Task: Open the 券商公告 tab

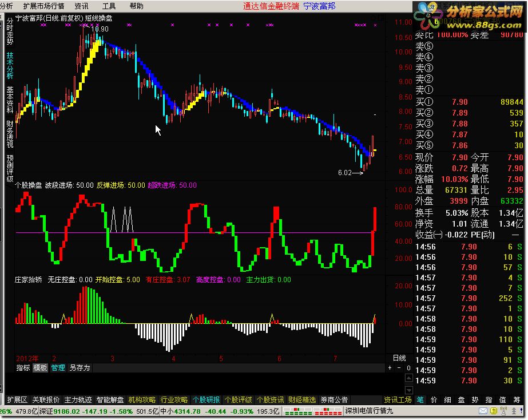Action: pyautogui.click(x=334, y=400)
